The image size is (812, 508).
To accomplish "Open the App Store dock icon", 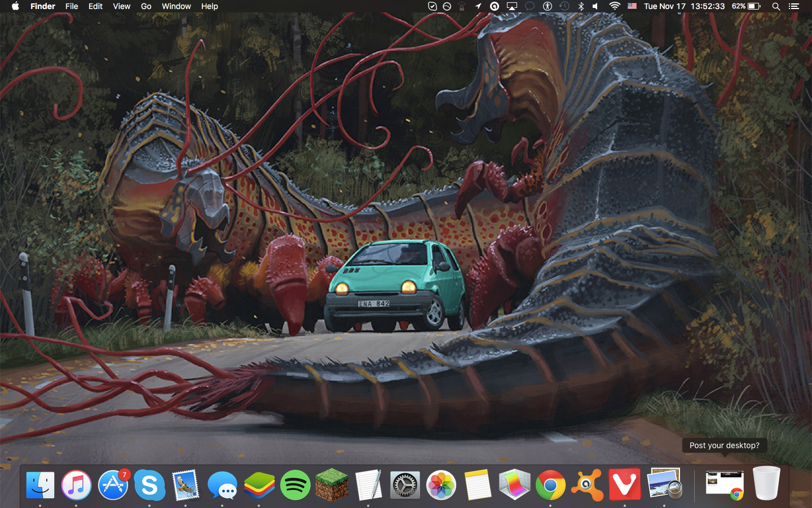I will click(x=113, y=485).
